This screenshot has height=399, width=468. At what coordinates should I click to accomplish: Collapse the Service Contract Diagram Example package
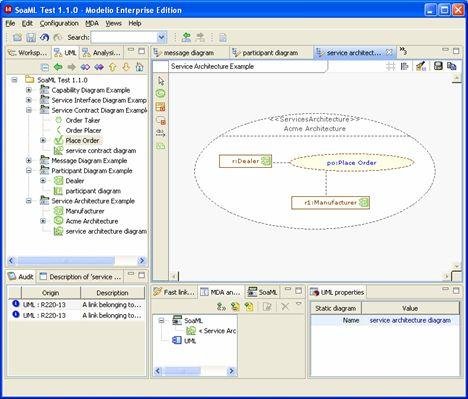pyautogui.click(x=29, y=110)
